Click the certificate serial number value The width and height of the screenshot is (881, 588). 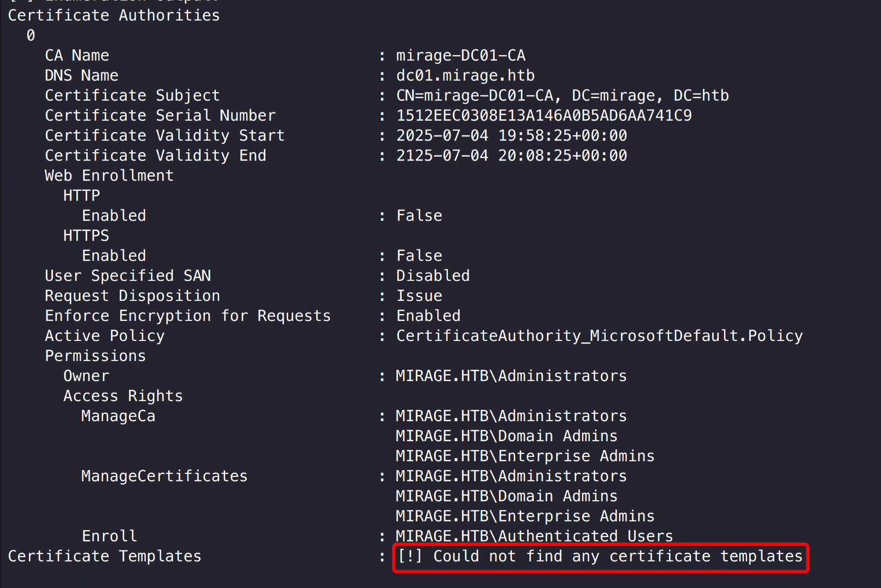coord(544,115)
